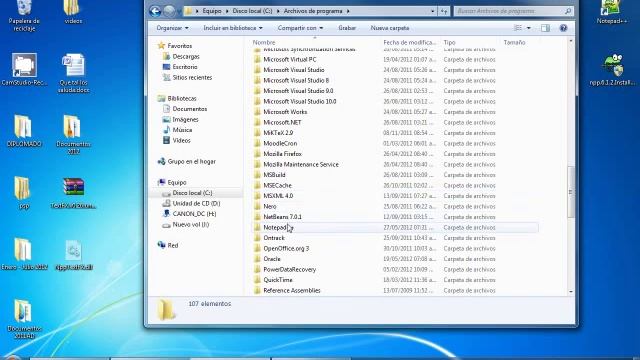The width and height of the screenshot is (640, 360).
Task: Open the Organizar menu
Action: (x=172, y=28)
